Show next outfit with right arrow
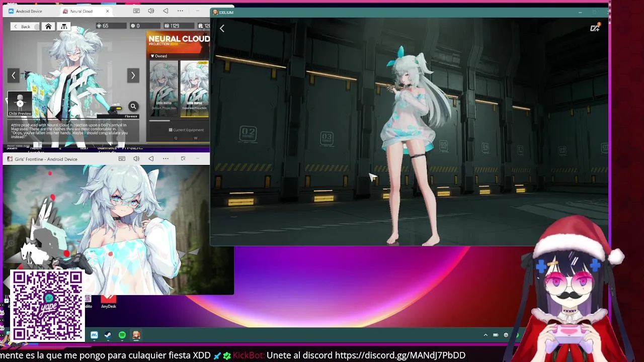 point(133,75)
